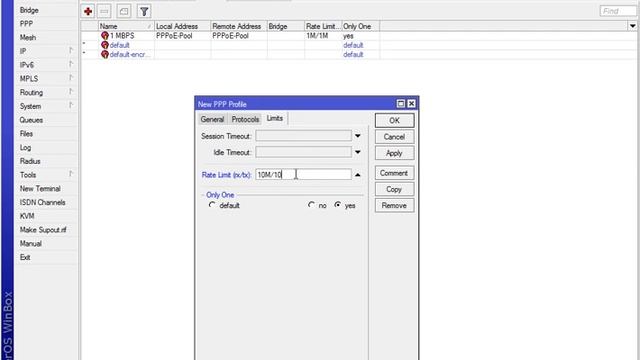This screenshot has height=360, width=640.
Task: Click the comment toolbar icon
Action: point(124,11)
